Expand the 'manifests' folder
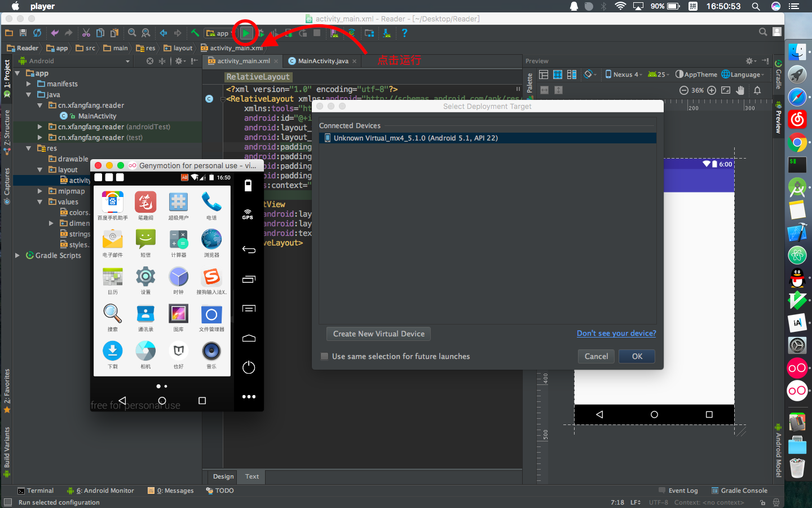812x508 pixels. (x=29, y=84)
